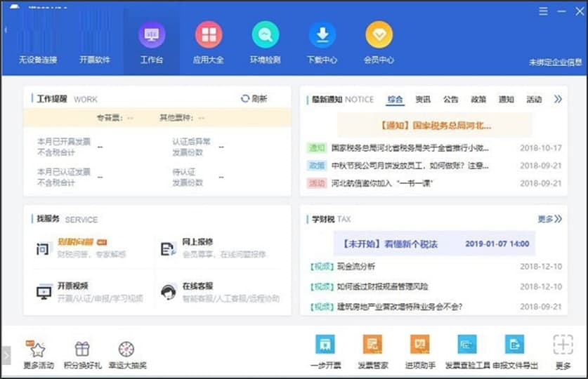Switch to the 资讯 notice tab
Viewport: 588px width, 379px height.
423,100
